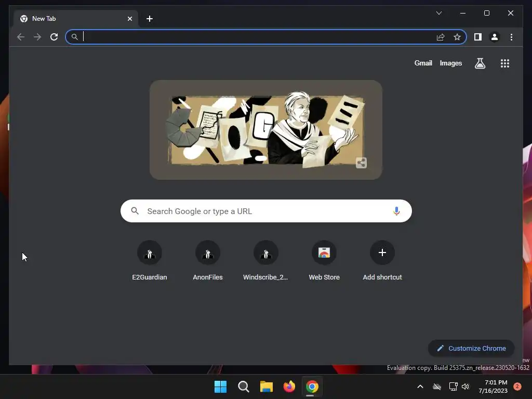Click the Customize Chrome button
This screenshot has width=532, height=399.
coord(471,349)
